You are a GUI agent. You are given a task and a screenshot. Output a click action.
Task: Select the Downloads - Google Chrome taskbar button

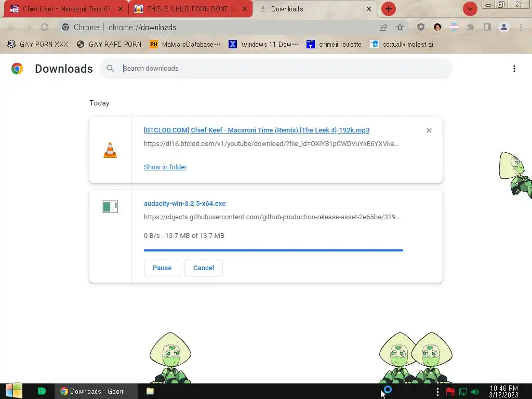click(96, 391)
